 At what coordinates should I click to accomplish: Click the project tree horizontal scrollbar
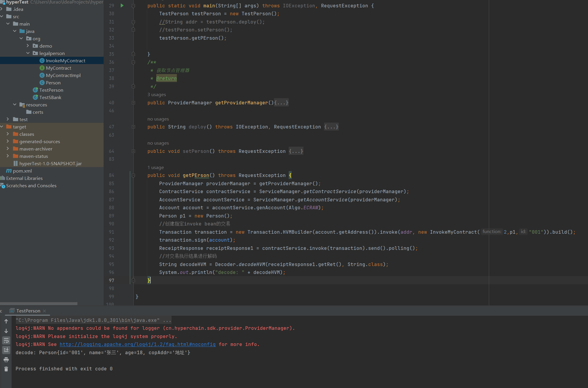[x=39, y=304]
